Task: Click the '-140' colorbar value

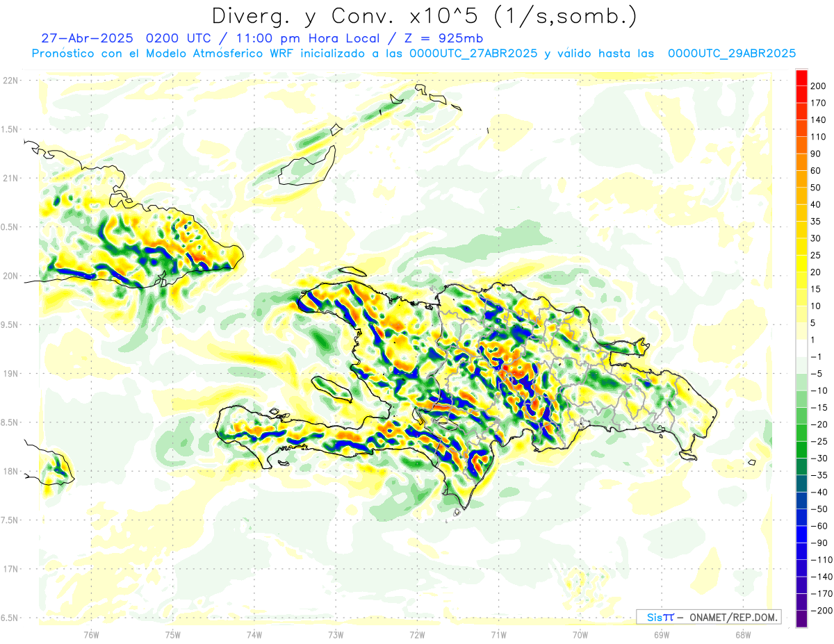Action: [821, 577]
